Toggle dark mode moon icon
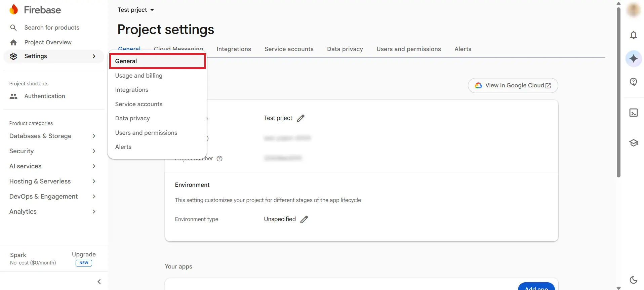The height and width of the screenshot is (290, 644). pyautogui.click(x=634, y=280)
